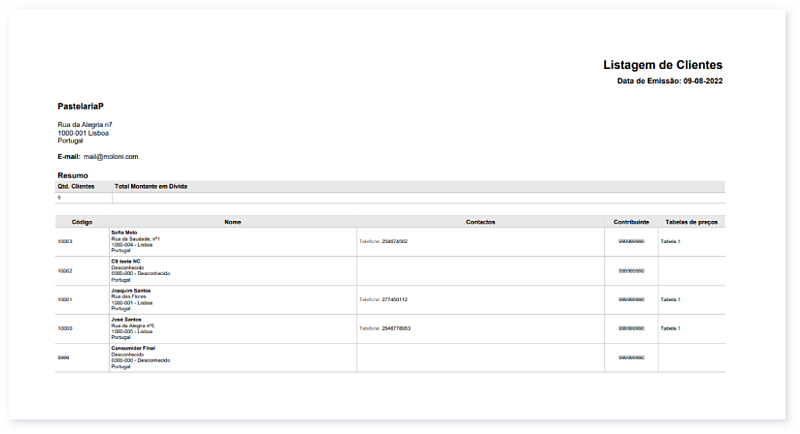
Task: Click client code 9999
Action: click(63, 357)
